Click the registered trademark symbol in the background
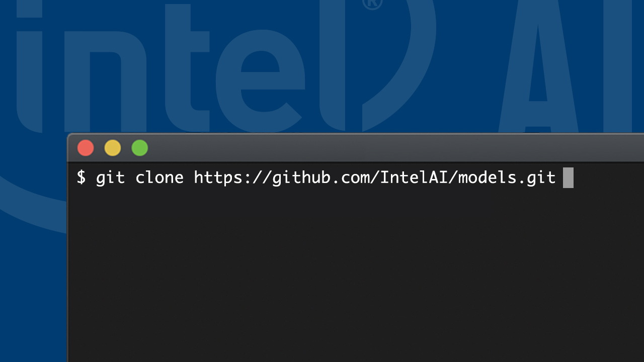 pyautogui.click(x=372, y=4)
